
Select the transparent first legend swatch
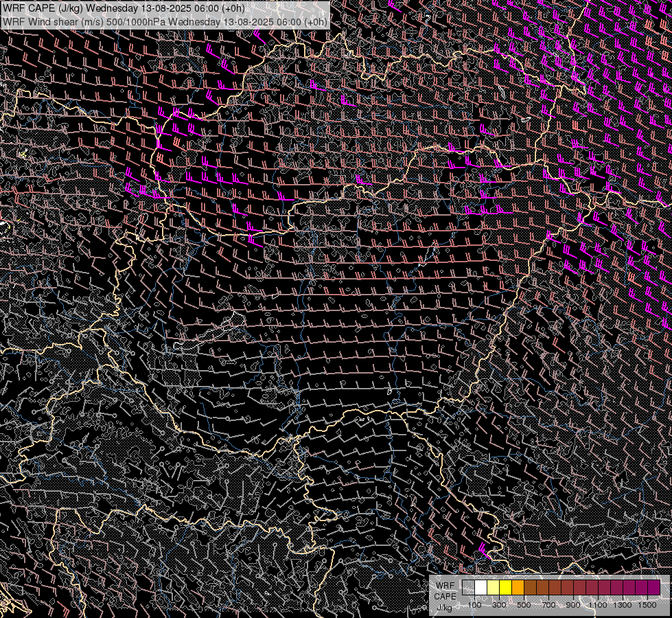click(468, 587)
